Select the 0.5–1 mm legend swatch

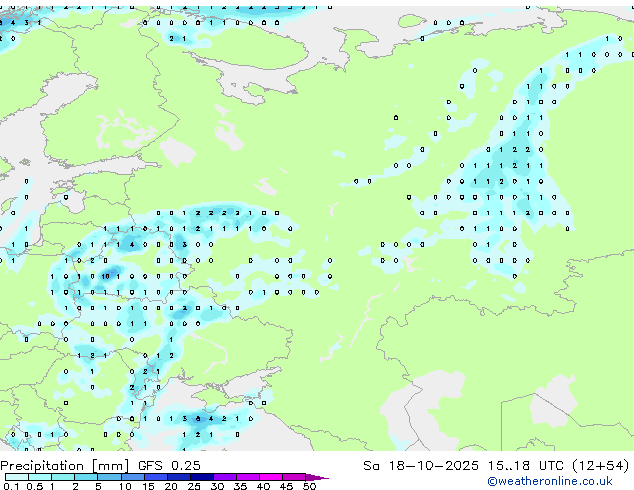pos(40,477)
